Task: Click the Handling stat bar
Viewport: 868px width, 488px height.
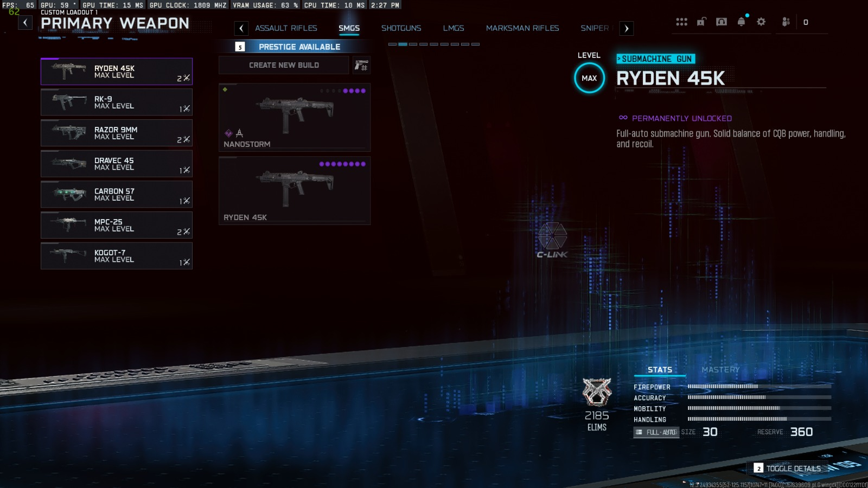Action: pyautogui.click(x=759, y=419)
